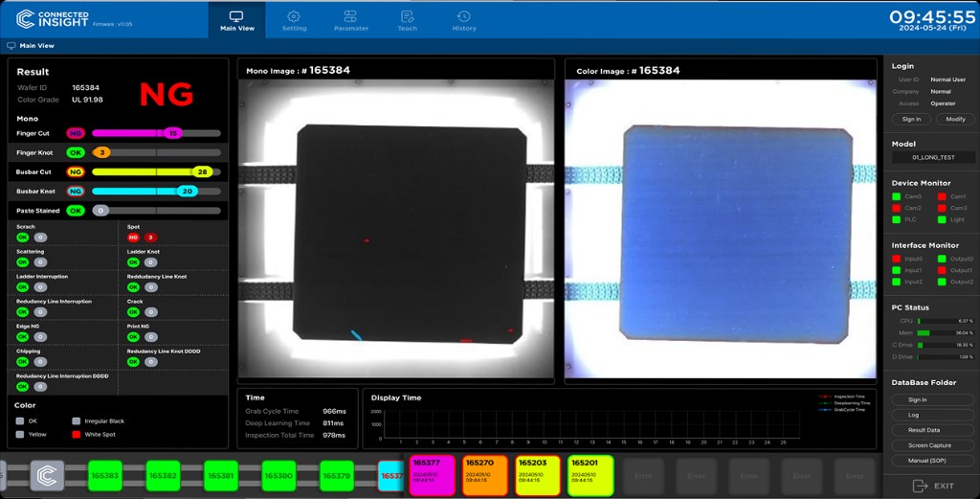Go to the Teach tab

coord(407,21)
